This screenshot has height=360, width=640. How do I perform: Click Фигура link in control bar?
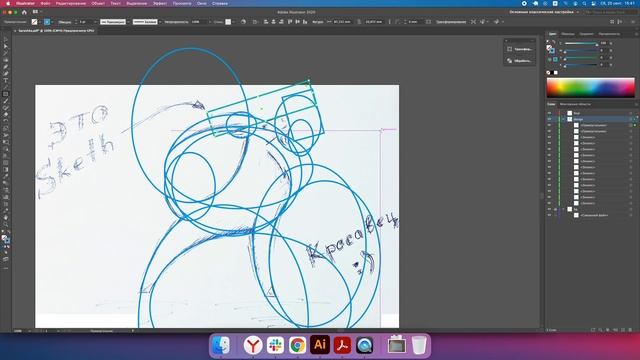318,22
